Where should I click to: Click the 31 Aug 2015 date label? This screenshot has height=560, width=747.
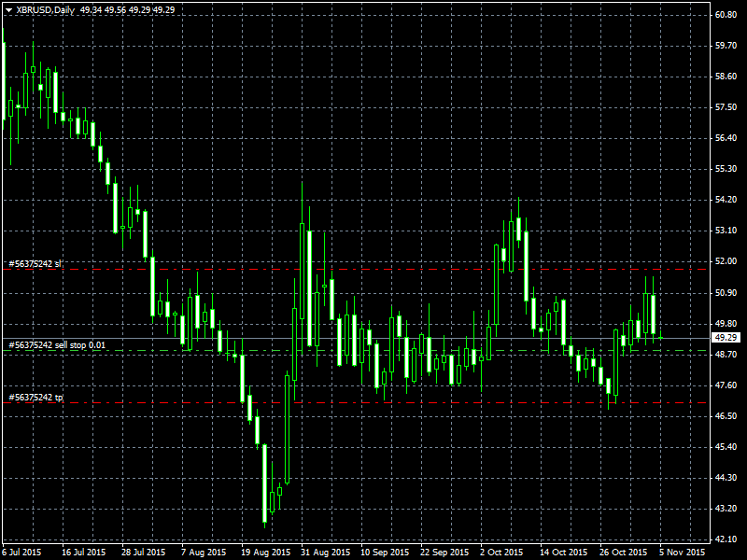[x=325, y=553]
